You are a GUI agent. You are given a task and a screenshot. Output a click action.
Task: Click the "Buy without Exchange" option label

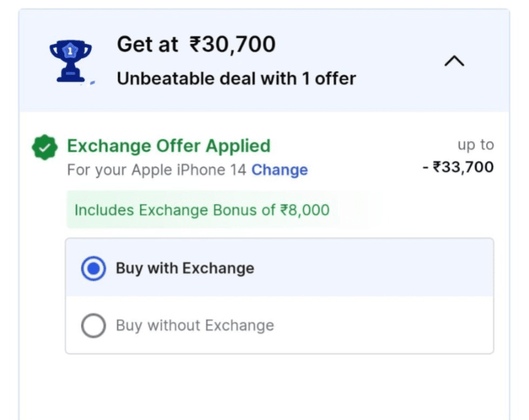coord(195,326)
